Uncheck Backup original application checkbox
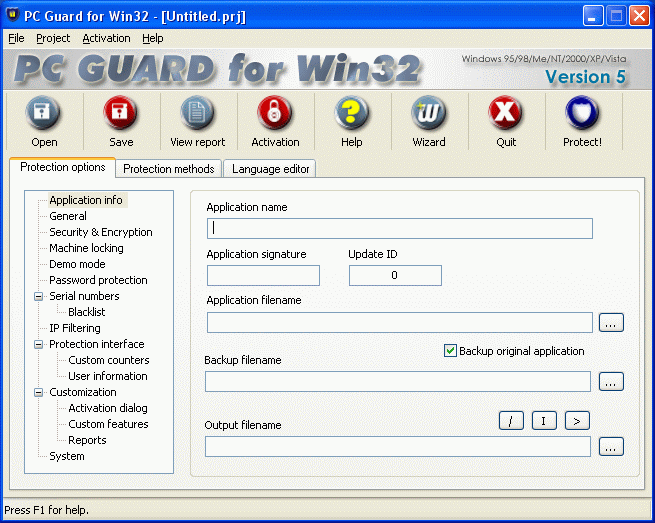The height and width of the screenshot is (523, 655). tap(450, 351)
